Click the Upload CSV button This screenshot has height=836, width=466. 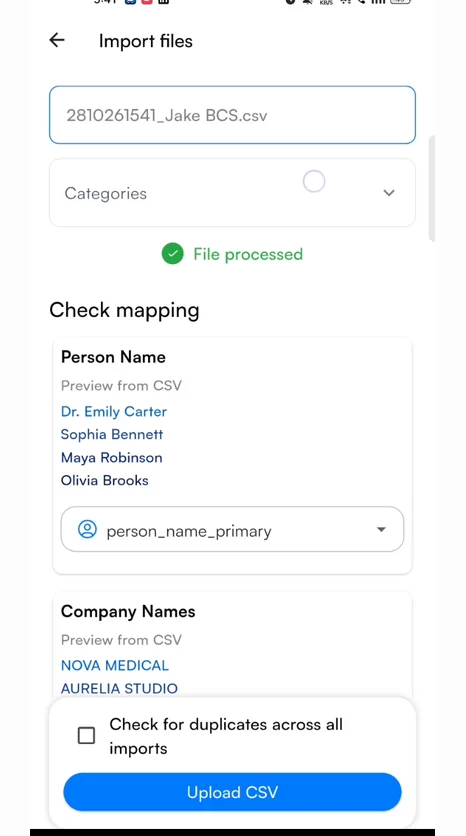232,792
